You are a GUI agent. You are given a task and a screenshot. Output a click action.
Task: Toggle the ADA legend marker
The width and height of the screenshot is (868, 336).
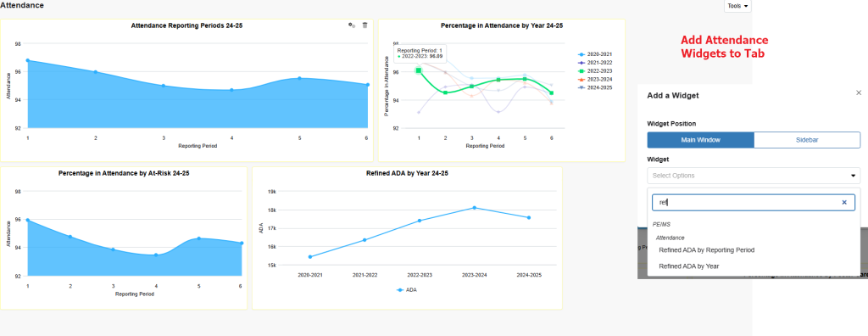click(x=407, y=289)
